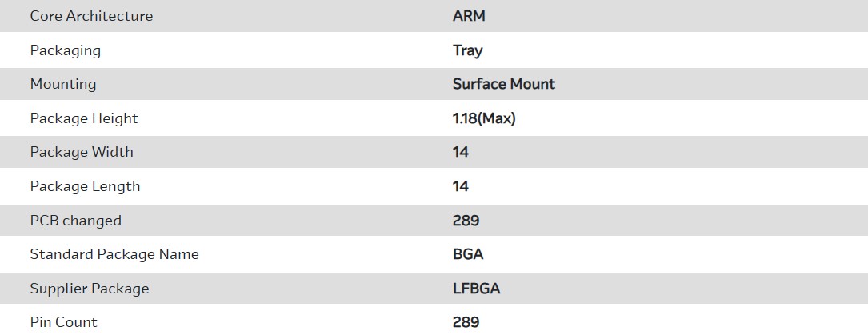The image size is (868, 335).
Task: Click the Standard Package Name label
Action: (114, 254)
